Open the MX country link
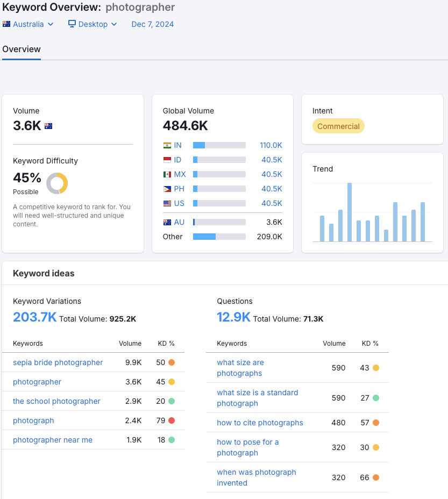 180,174
